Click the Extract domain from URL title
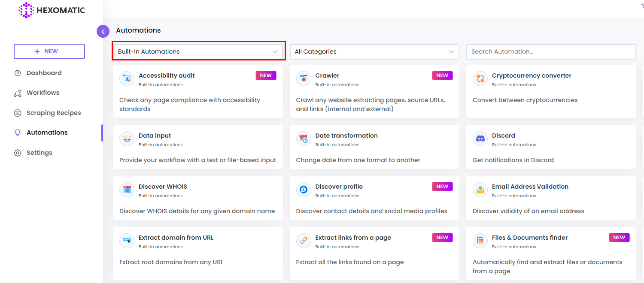 pyautogui.click(x=176, y=238)
